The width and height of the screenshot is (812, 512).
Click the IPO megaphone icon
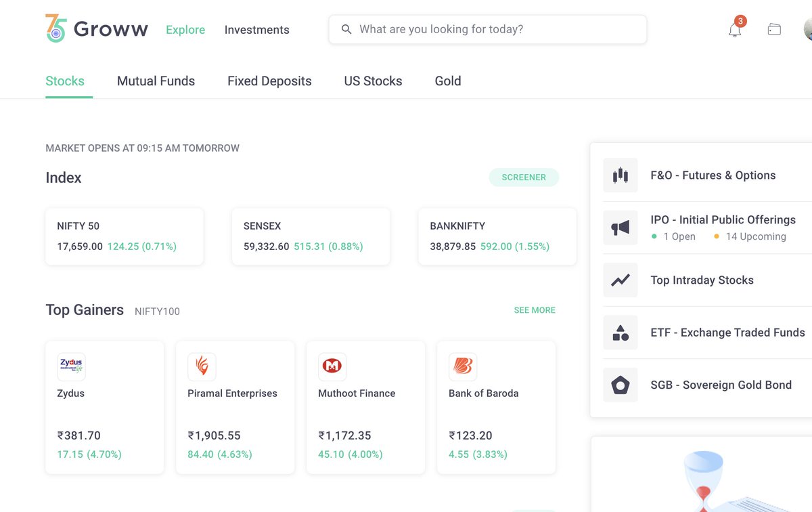[x=621, y=228]
